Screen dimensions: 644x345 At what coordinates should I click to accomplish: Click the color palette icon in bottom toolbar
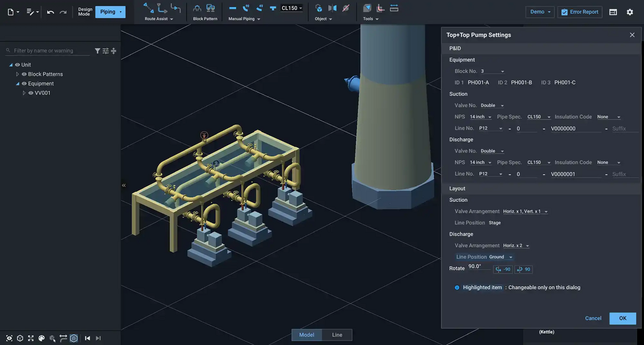41,338
